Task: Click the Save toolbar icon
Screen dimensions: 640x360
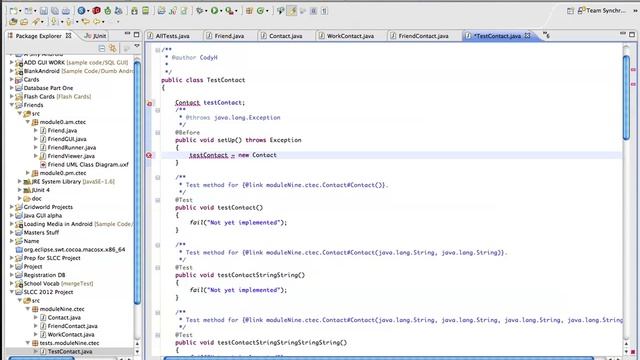Action: (x=44, y=11)
